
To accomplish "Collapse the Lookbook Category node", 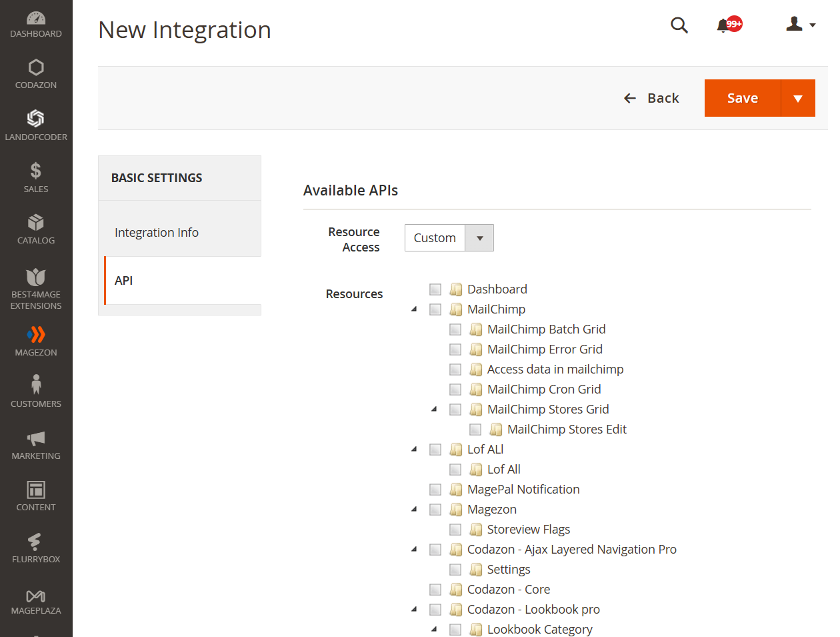I will tap(434, 629).
